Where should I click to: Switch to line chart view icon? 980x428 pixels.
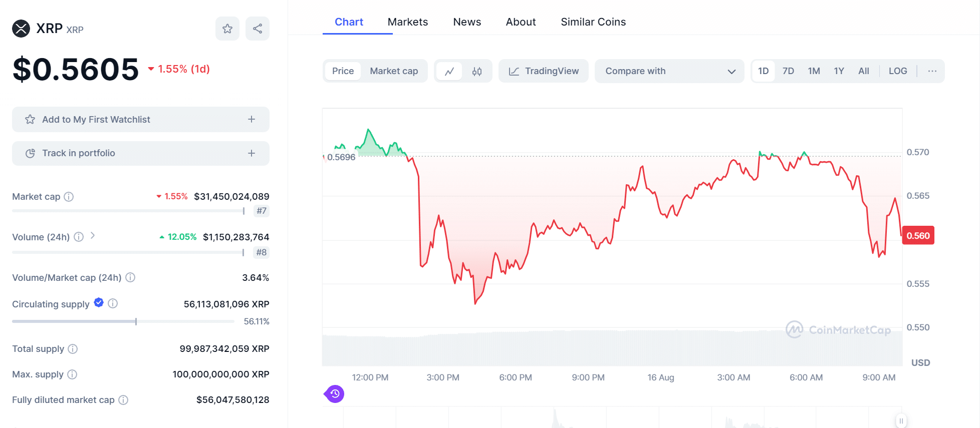point(449,71)
